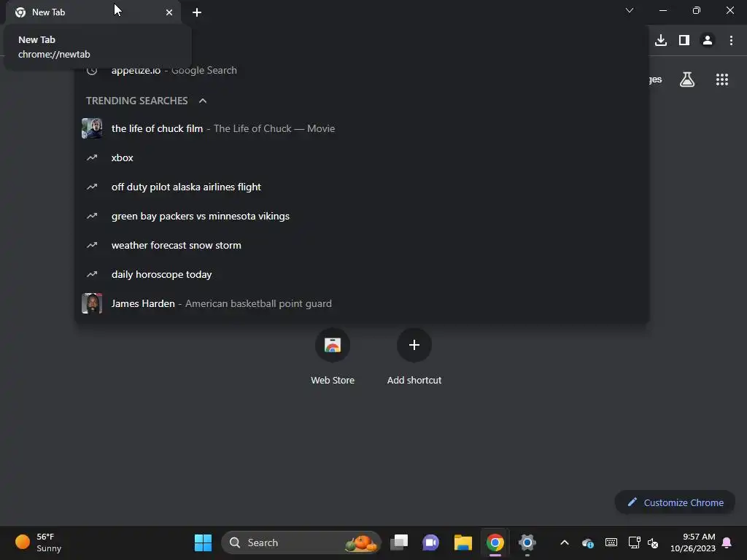The width and height of the screenshot is (747, 560).
Task: Select 'off duty pilot alaska airlines flight'
Action: point(362,187)
